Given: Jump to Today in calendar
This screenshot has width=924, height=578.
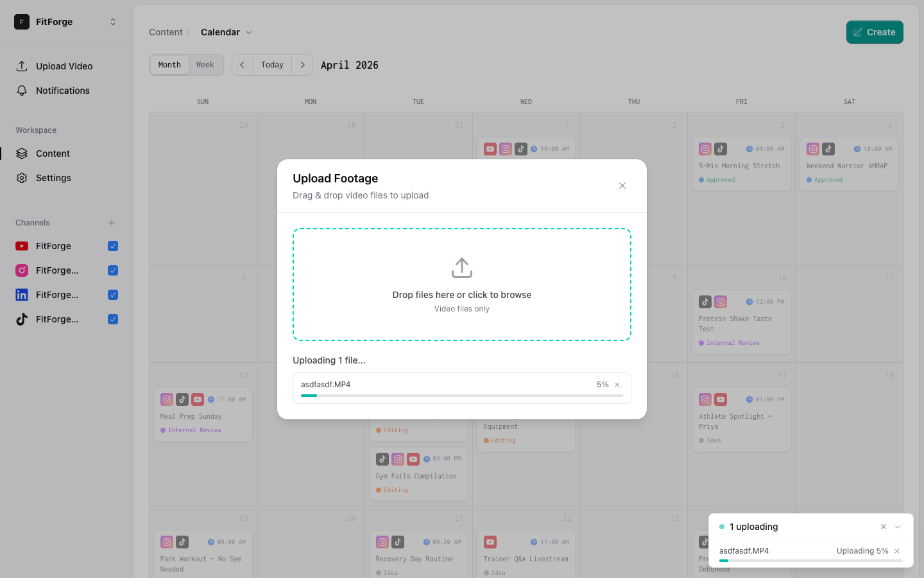Looking at the screenshot, I should [x=272, y=65].
